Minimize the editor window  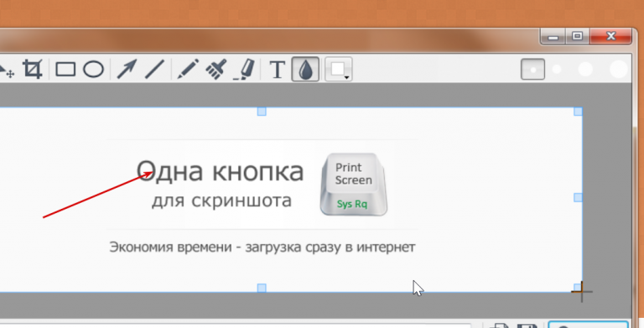coord(553,37)
